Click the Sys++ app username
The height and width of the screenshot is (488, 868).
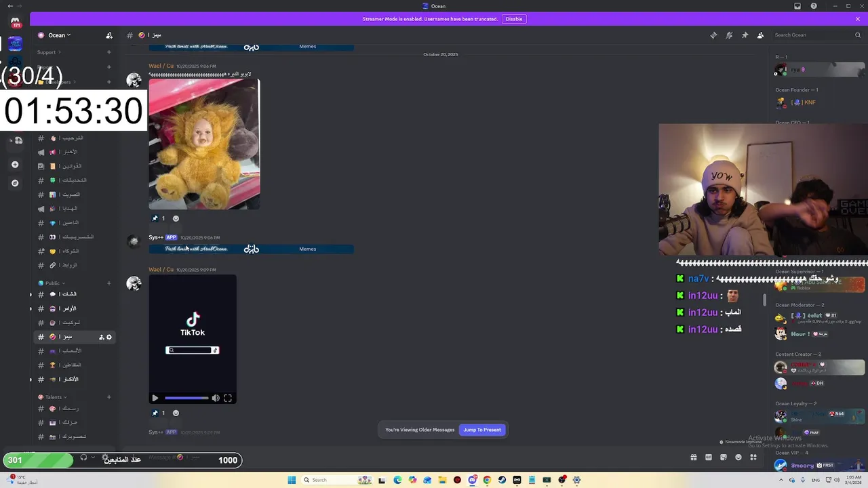[x=156, y=237]
